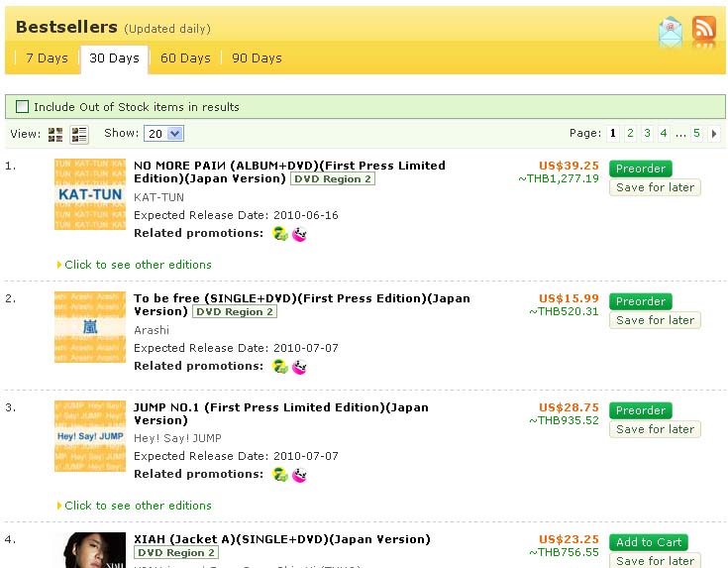Go to next page arrow
Image resolution: width=728 pixels, height=568 pixels.
pos(714,134)
